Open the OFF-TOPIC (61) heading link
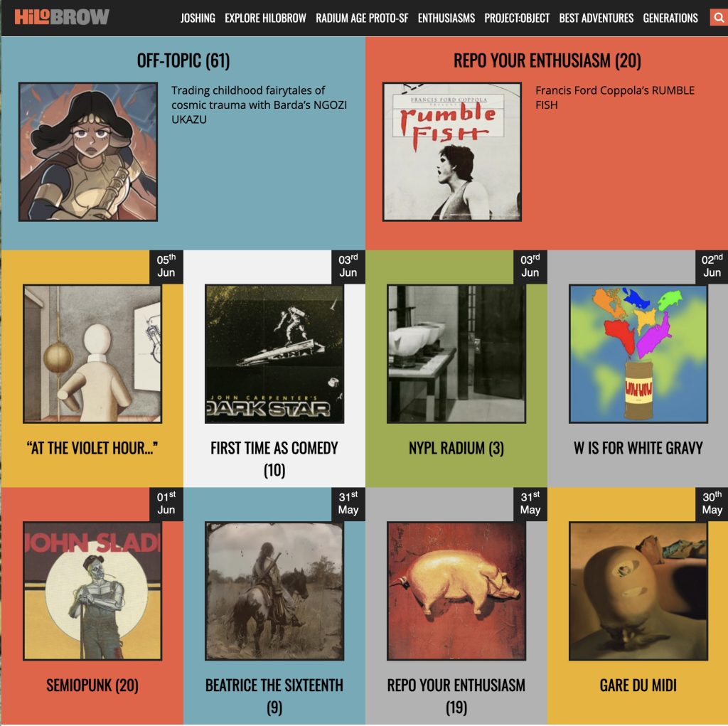Image resolution: width=728 pixels, height=726 pixels. (183, 61)
